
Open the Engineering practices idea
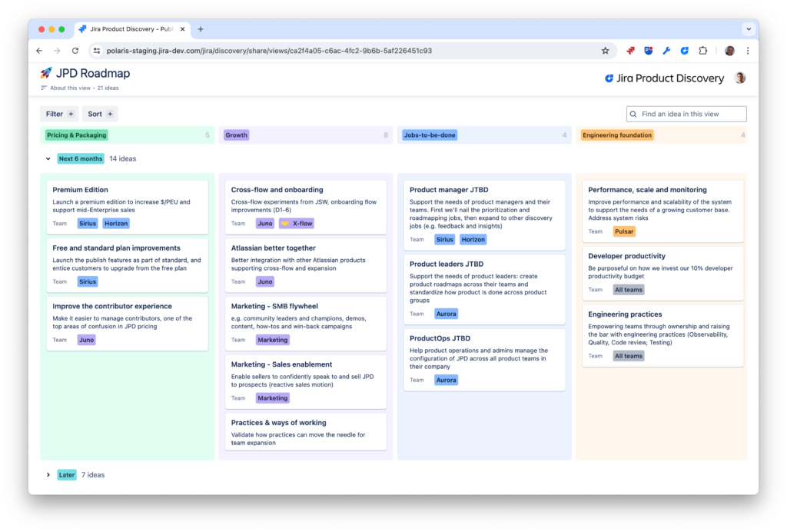663,336
